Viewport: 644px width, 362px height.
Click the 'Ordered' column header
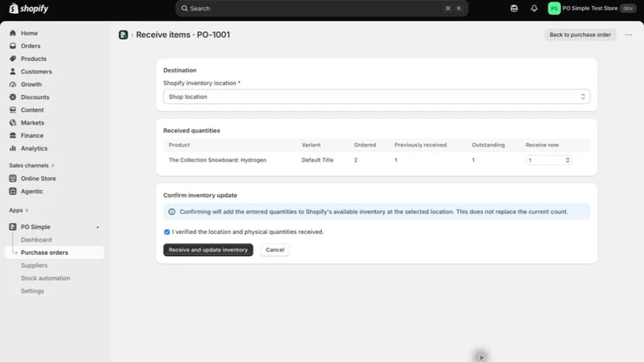pos(365,145)
